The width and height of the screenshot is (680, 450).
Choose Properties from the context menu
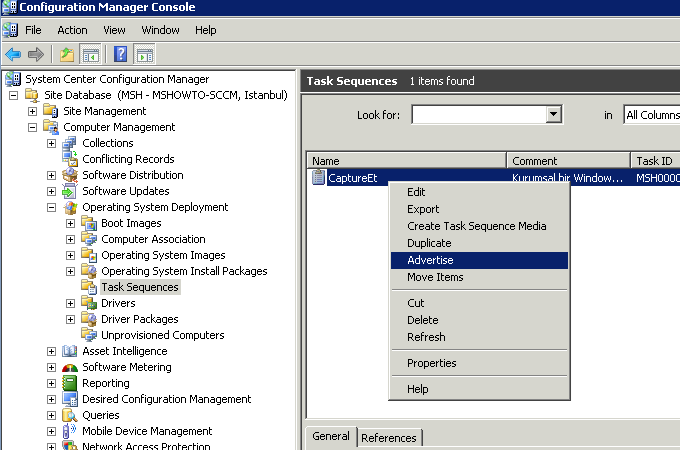coord(479,363)
